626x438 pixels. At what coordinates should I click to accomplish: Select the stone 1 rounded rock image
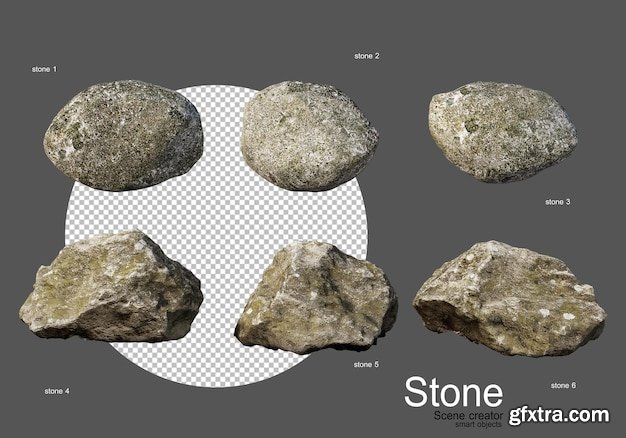coord(124,138)
